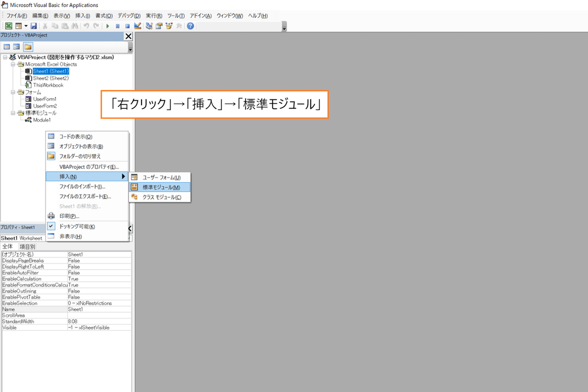
Task: Choose ファイルのインポート(I)... entry
Action: (87, 186)
